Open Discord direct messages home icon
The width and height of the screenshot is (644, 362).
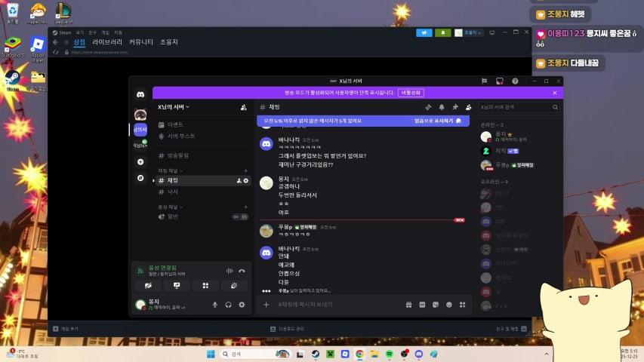click(x=140, y=94)
